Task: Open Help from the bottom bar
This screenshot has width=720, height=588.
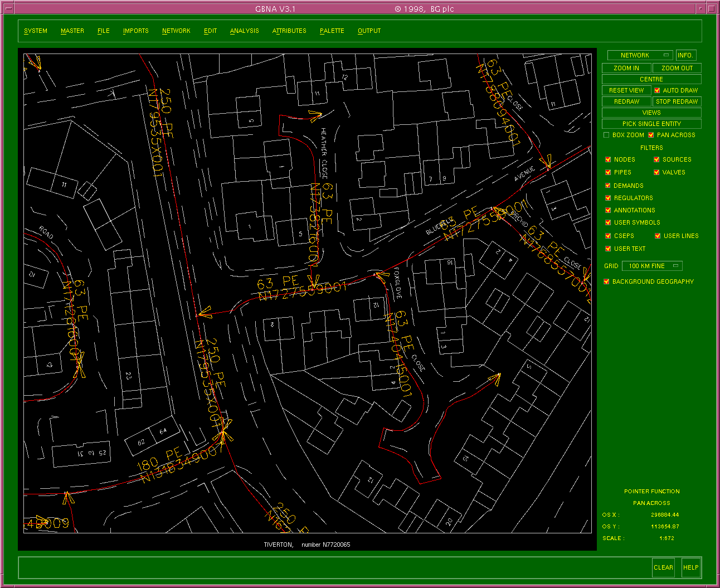Action: (690, 567)
